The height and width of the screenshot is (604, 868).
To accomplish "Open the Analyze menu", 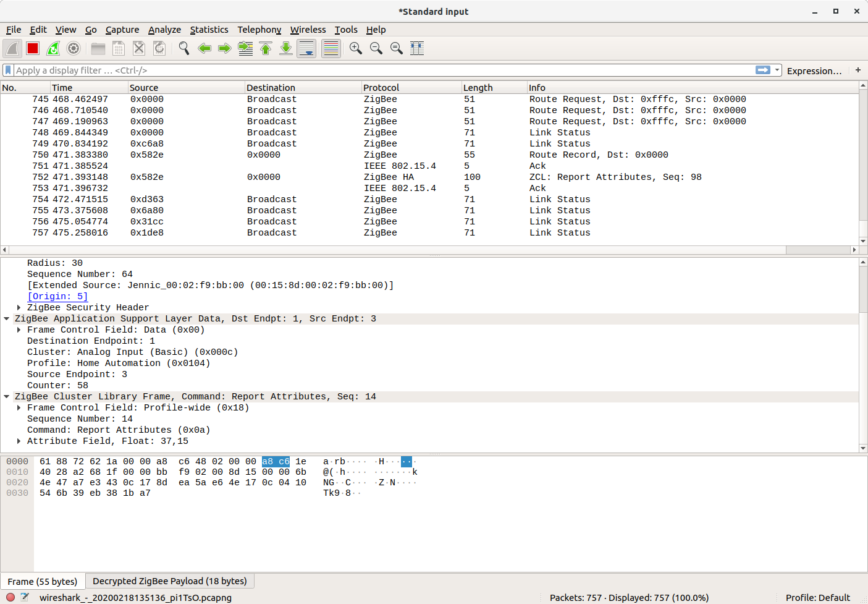I will [164, 30].
